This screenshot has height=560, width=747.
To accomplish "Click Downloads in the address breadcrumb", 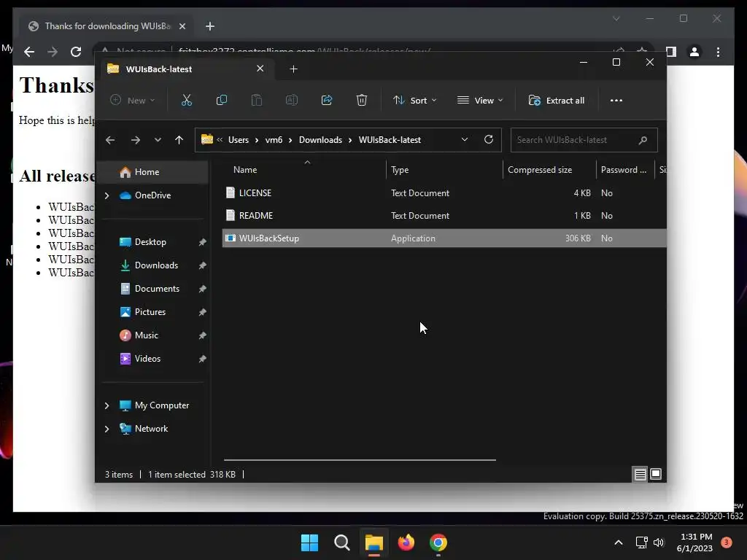I will pyautogui.click(x=320, y=140).
